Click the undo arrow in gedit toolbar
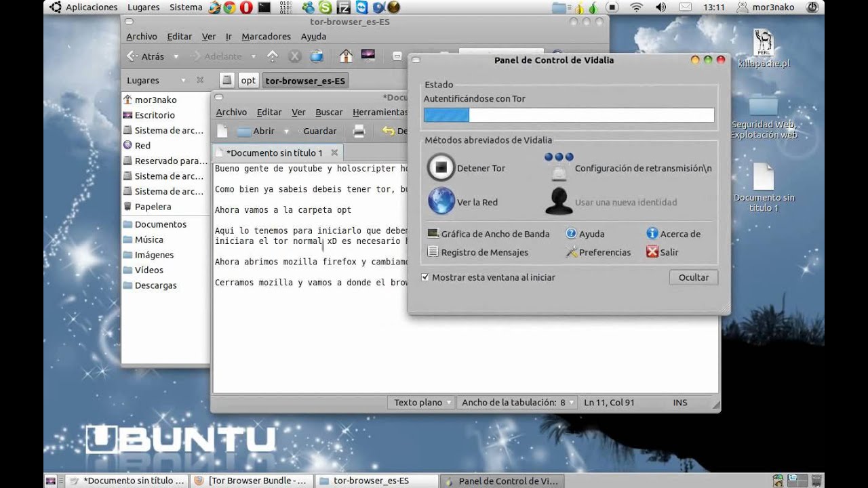The width and height of the screenshot is (868, 488). pos(388,131)
